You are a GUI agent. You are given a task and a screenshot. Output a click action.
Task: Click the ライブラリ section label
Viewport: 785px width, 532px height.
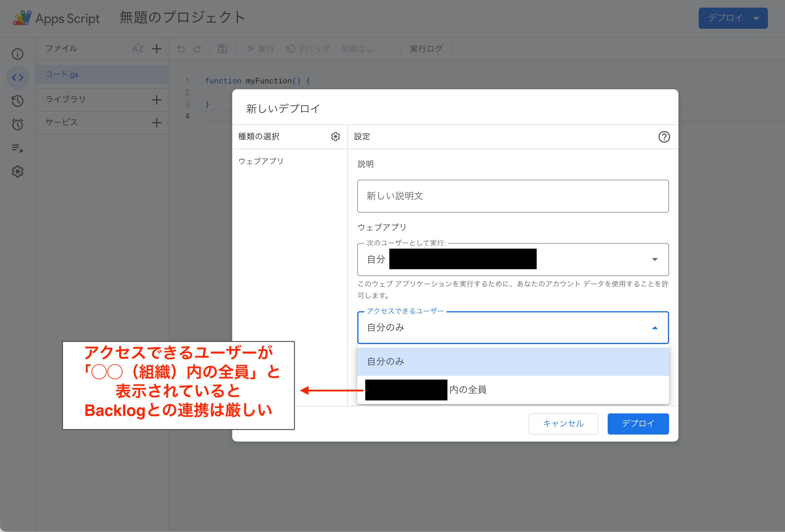(65, 99)
